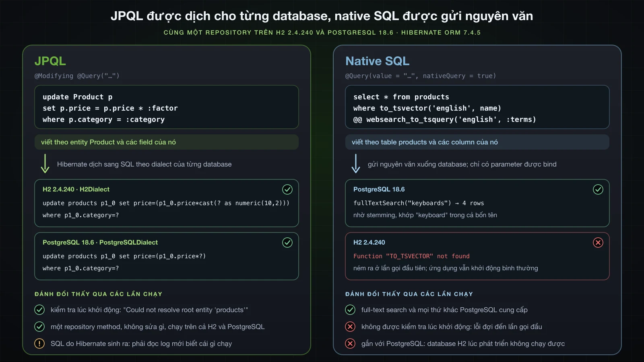Screen dimensions: 644x362
Task: Click the text 'chạy trên cả H2 và PostgreSQL'
Action: pyautogui.click(x=216, y=327)
